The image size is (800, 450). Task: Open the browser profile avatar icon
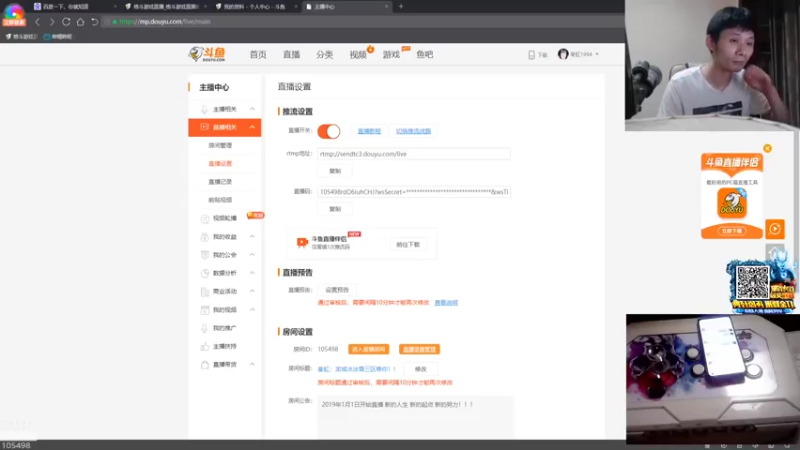[x=14, y=15]
